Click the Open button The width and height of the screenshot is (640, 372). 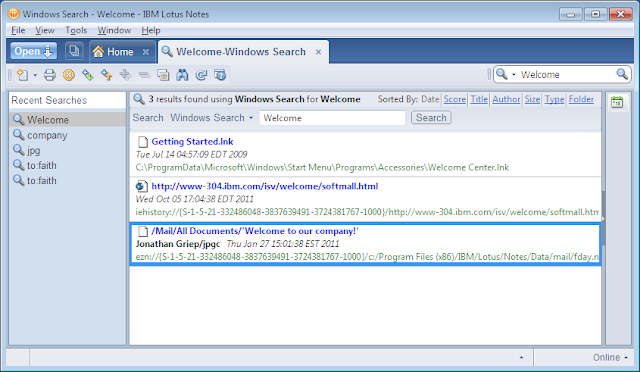(x=33, y=51)
